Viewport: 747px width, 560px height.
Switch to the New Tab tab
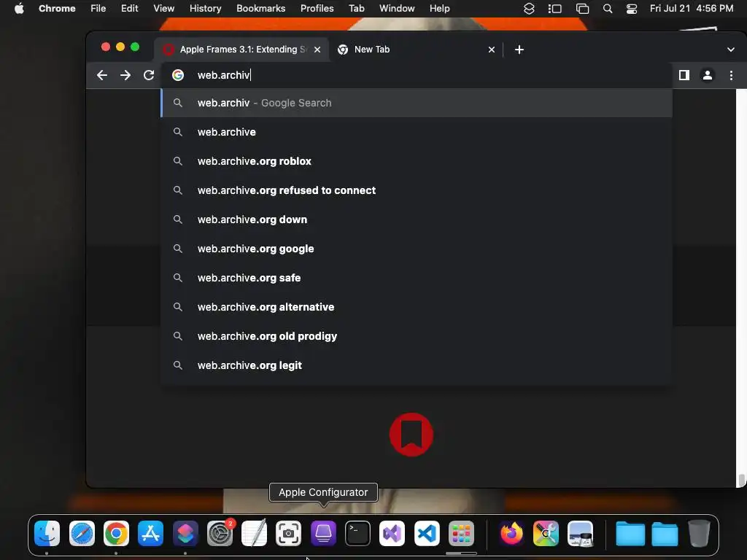[x=414, y=50]
